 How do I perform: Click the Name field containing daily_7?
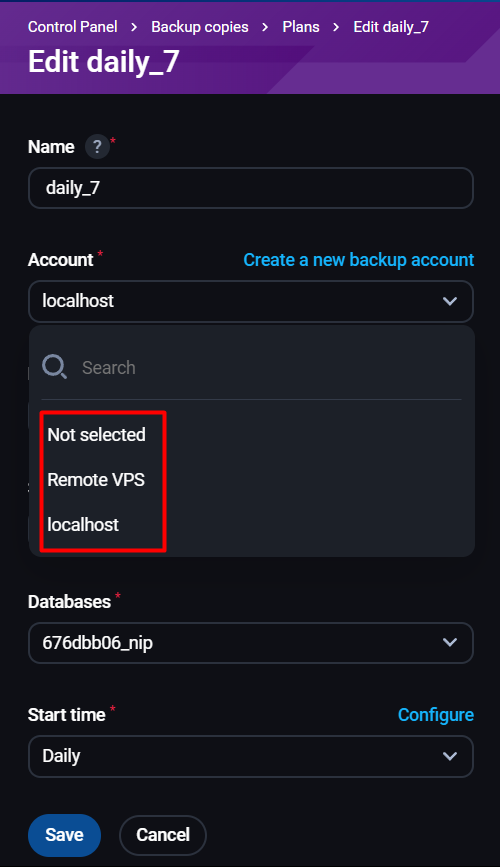coord(251,188)
